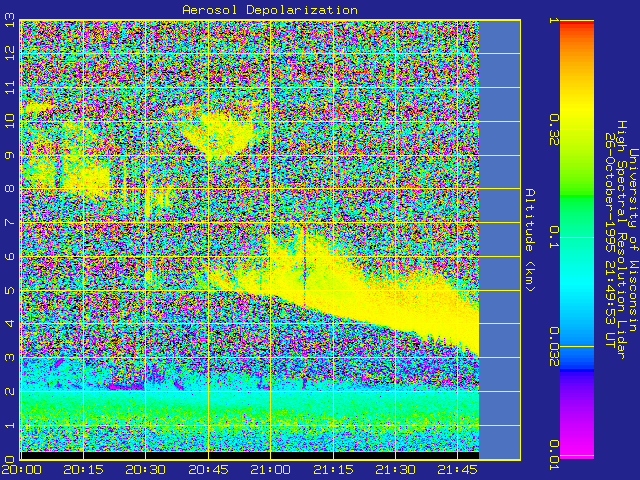Click the 21:45 time axis label
Viewport: 640px width, 480px height.
tap(458, 470)
